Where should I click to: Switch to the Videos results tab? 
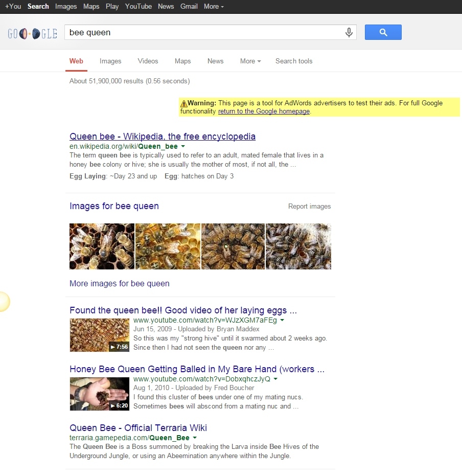coord(148,61)
